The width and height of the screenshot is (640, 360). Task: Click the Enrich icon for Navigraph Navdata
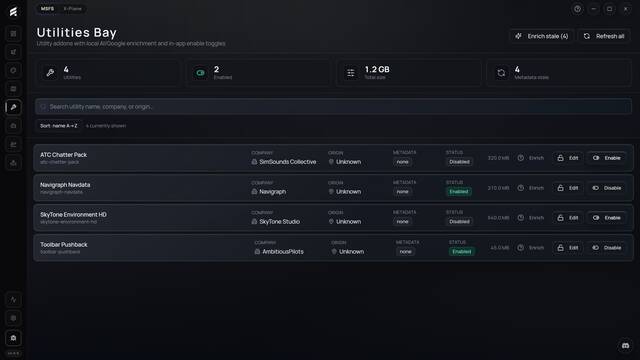point(521,188)
